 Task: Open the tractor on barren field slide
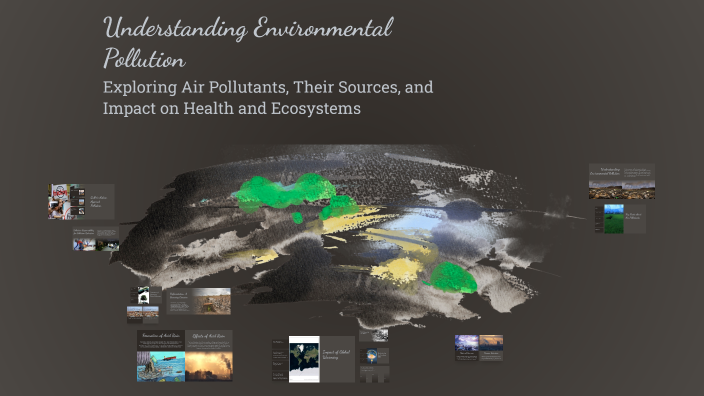coord(198,301)
